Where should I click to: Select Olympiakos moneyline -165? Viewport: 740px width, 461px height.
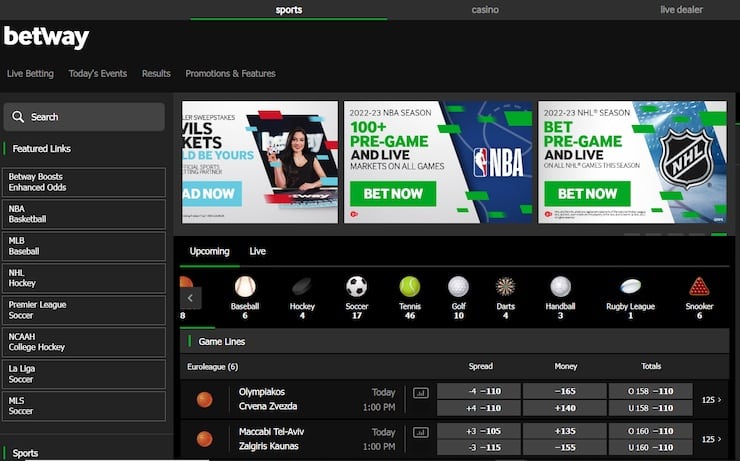pyautogui.click(x=565, y=391)
